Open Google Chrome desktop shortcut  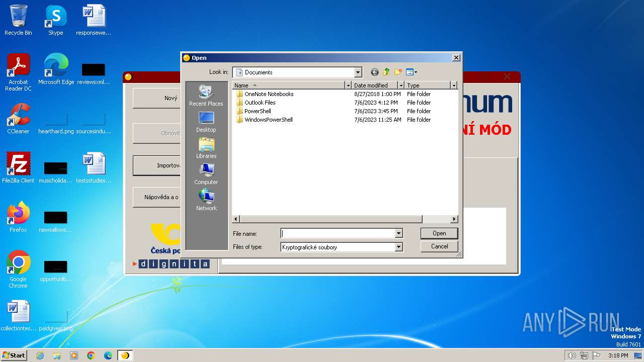[x=18, y=269]
